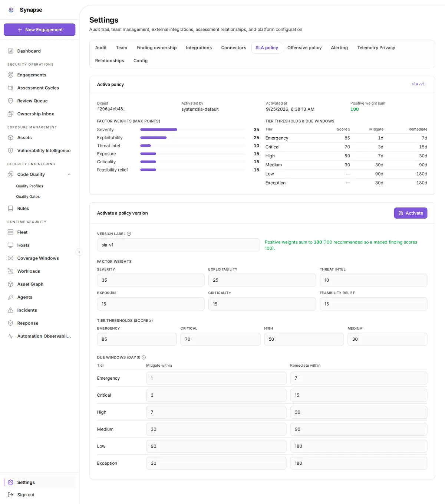Open Dashboard via its sidebar icon
The image size is (445, 504).
(10, 51)
